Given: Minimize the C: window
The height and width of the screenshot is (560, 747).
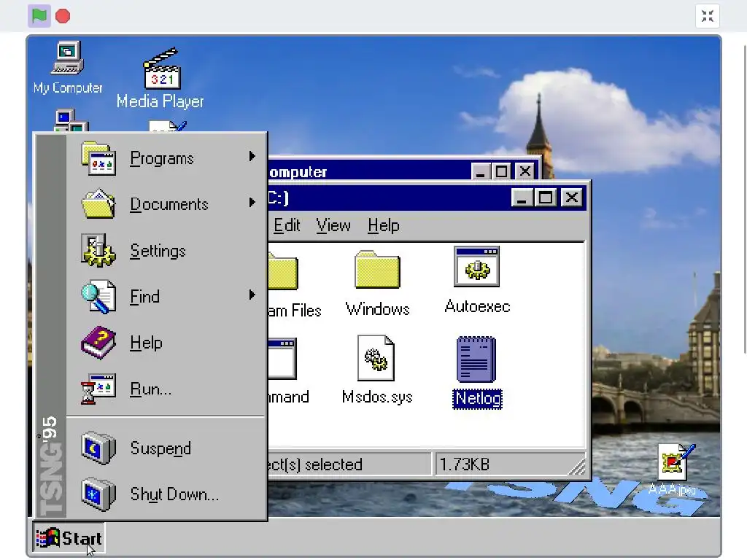Looking at the screenshot, I should [522, 197].
